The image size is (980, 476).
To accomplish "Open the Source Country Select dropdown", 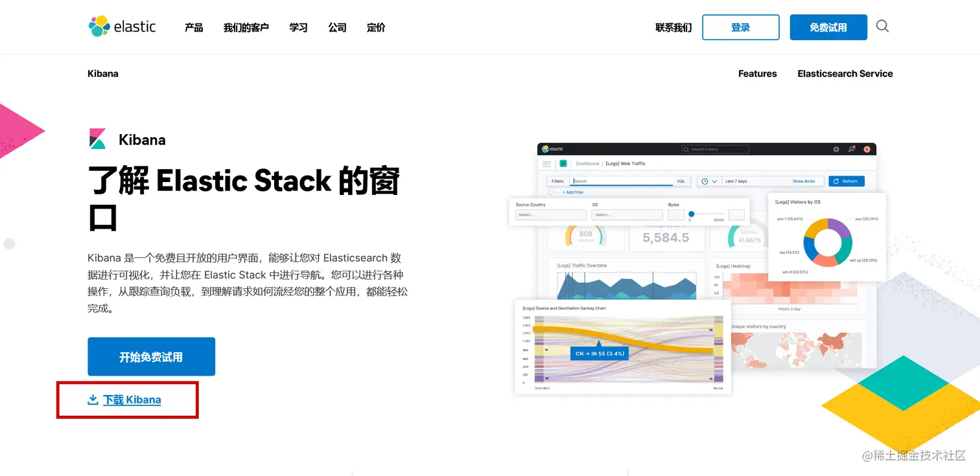I will 550,214.
